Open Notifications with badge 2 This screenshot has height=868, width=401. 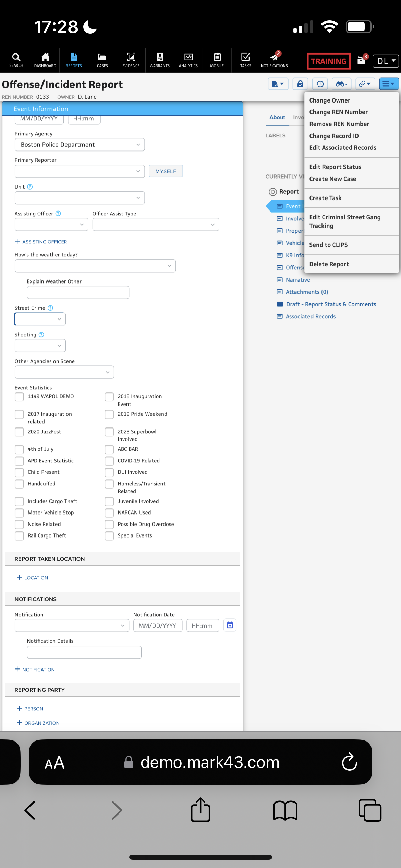click(x=274, y=60)
